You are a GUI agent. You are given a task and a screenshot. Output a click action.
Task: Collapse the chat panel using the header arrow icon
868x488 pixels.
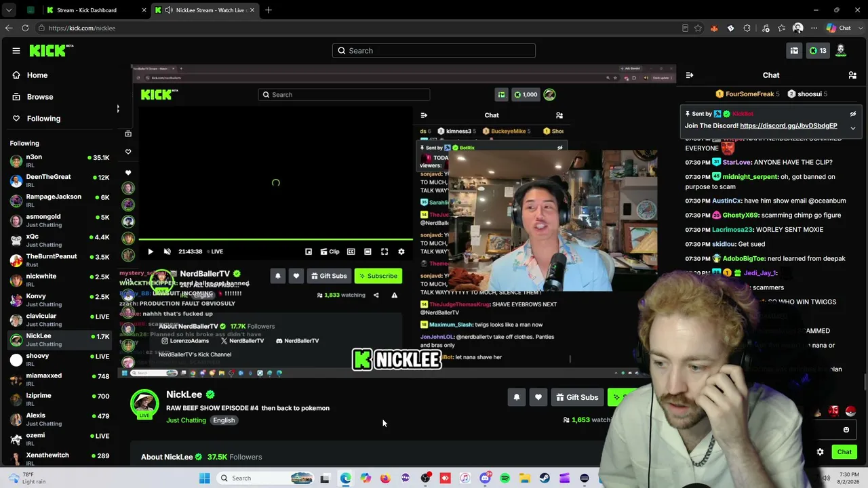coord(689,75)
